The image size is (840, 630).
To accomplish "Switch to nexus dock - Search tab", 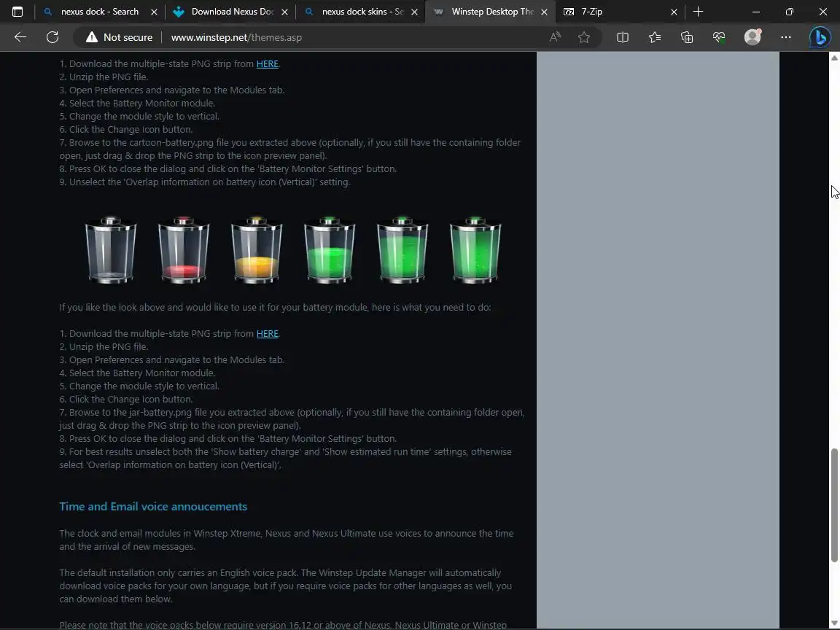I will [x=99, y=11].
